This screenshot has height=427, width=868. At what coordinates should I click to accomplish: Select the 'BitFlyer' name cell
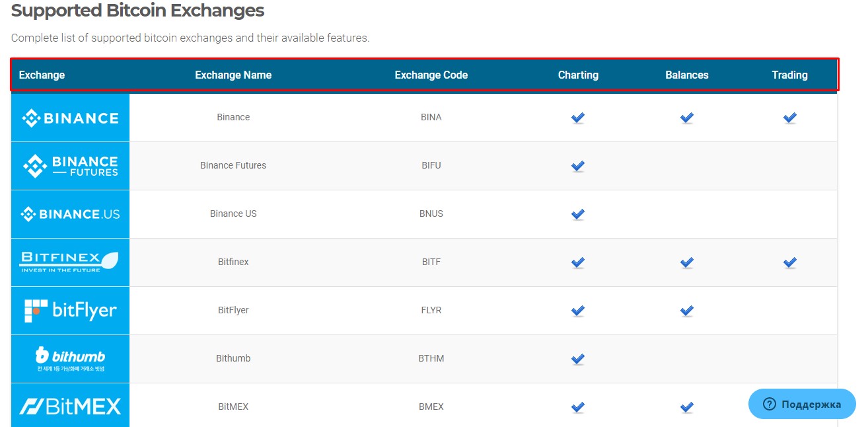click(233, 310)
